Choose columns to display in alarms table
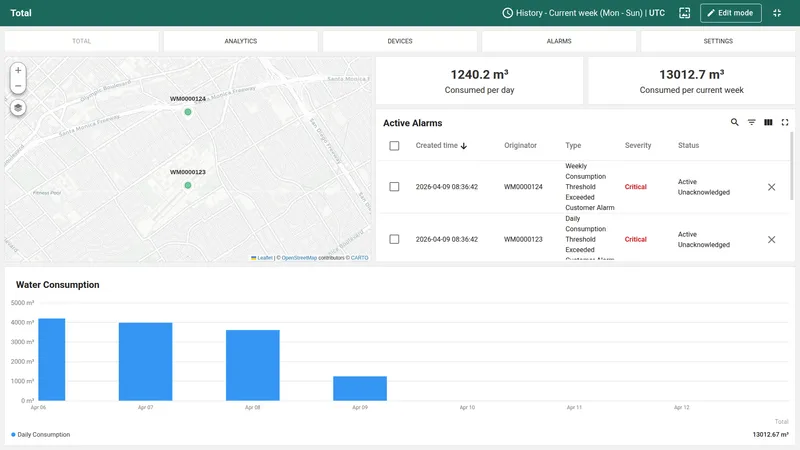 [768, 122]
